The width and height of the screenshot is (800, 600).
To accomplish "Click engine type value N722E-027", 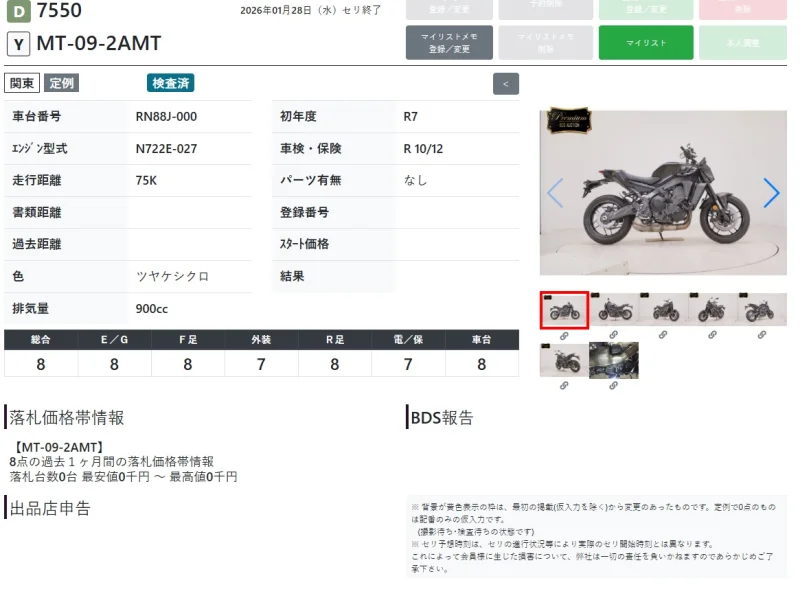I will (166, 149).
